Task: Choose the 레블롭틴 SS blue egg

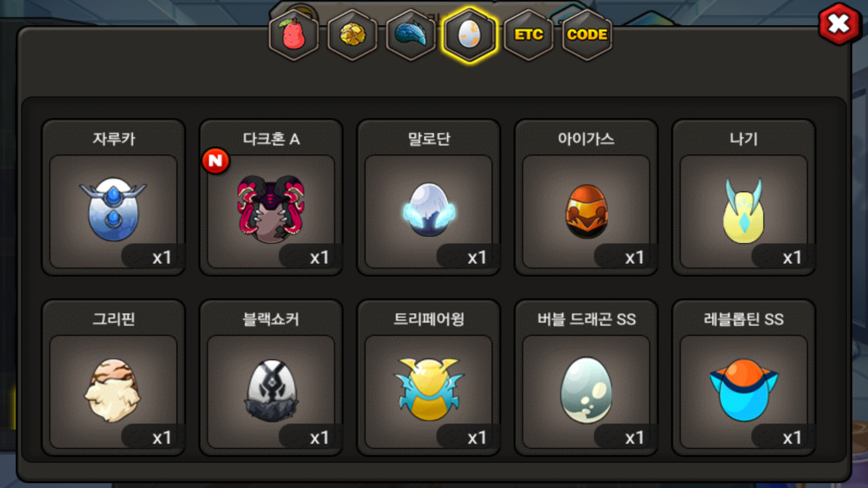Action: pos(744,390)
